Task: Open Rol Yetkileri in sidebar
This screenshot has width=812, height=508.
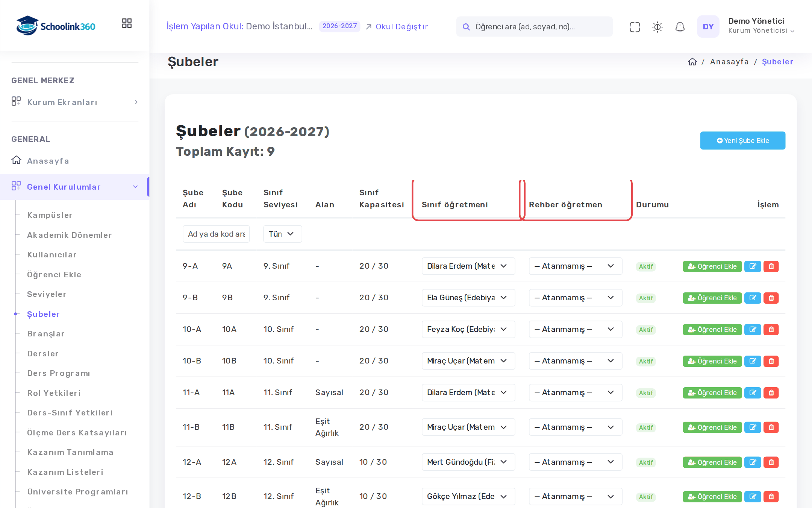Action: click(x=54, y=393)
